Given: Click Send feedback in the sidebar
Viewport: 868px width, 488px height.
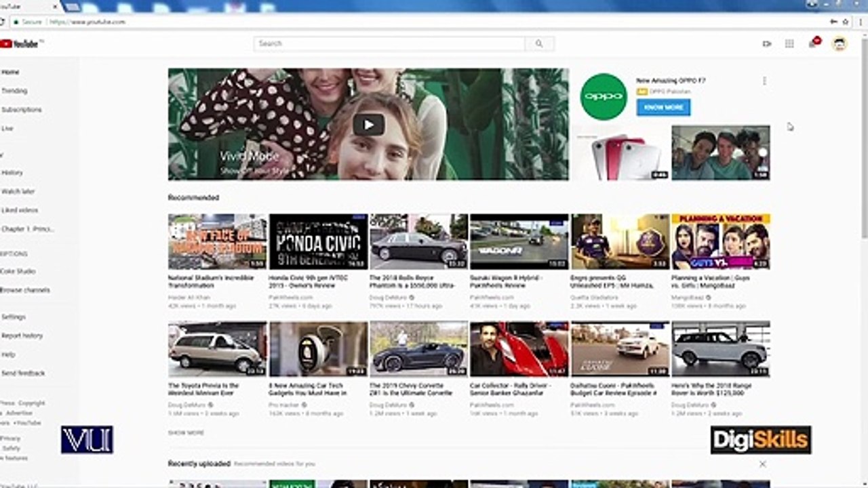Looking at the screenshot, I should (x=23, y=373).
